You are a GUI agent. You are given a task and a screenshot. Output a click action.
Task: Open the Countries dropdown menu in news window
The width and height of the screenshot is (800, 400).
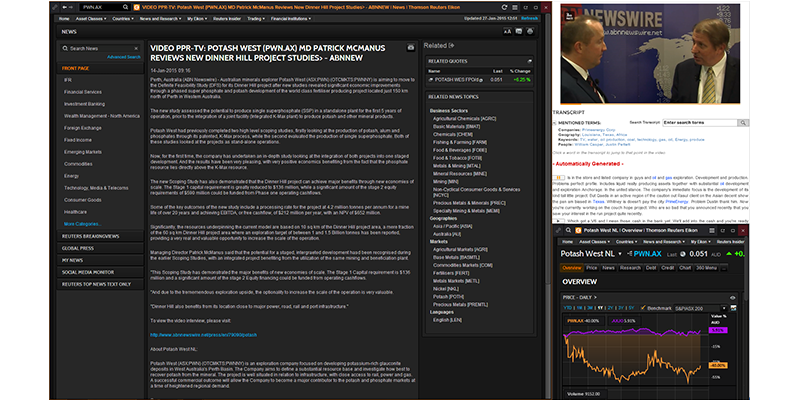[x=123, y=19]
